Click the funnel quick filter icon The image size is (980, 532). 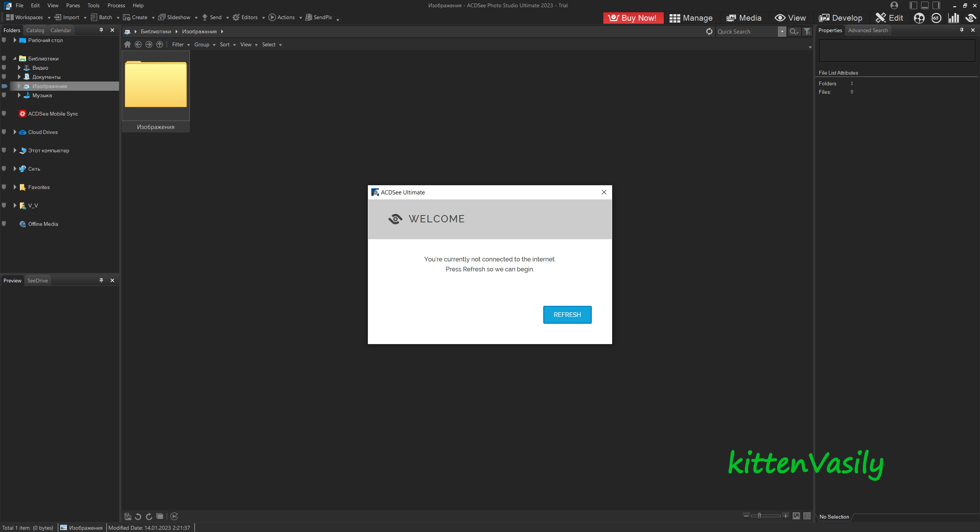(x=807, y=31)
